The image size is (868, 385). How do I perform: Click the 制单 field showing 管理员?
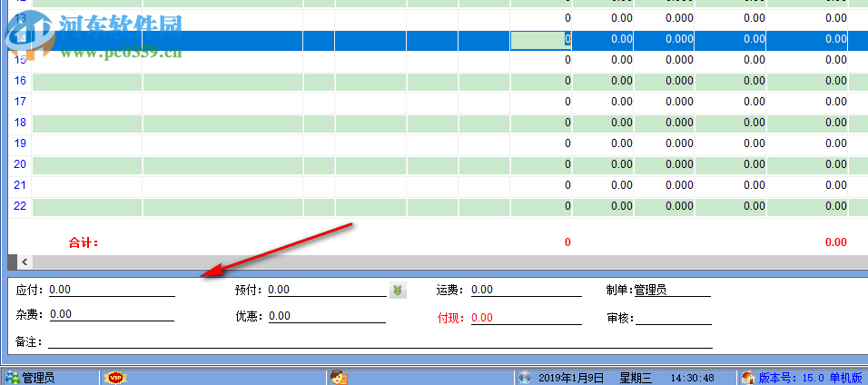672,290
